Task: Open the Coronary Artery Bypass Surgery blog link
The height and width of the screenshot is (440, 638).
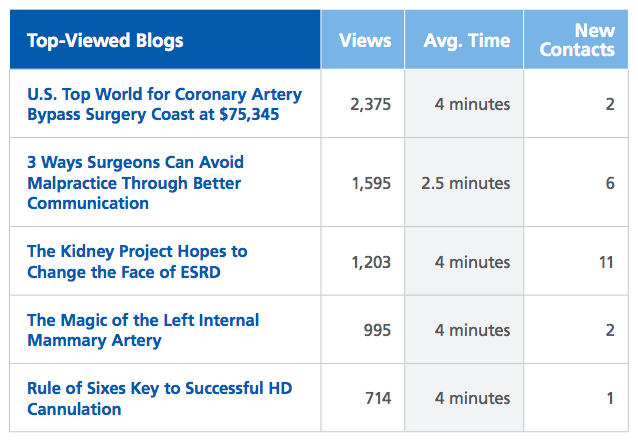Action: coord(164,104)
